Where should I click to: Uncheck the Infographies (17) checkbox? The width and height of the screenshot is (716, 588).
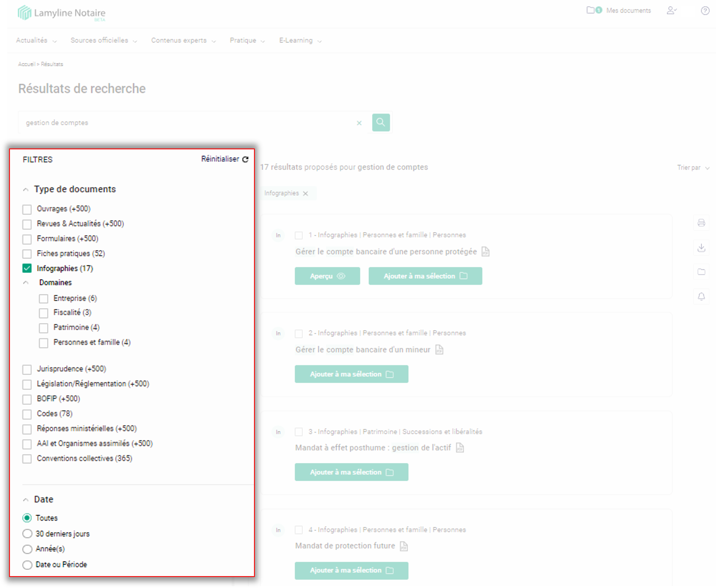(x=27, y=268)
